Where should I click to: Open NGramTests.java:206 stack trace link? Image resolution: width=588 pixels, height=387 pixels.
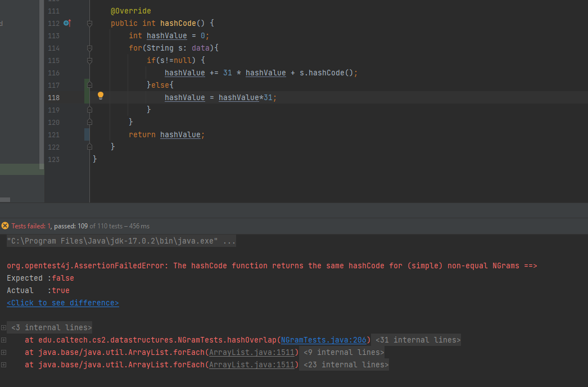[x=325, y=340]
